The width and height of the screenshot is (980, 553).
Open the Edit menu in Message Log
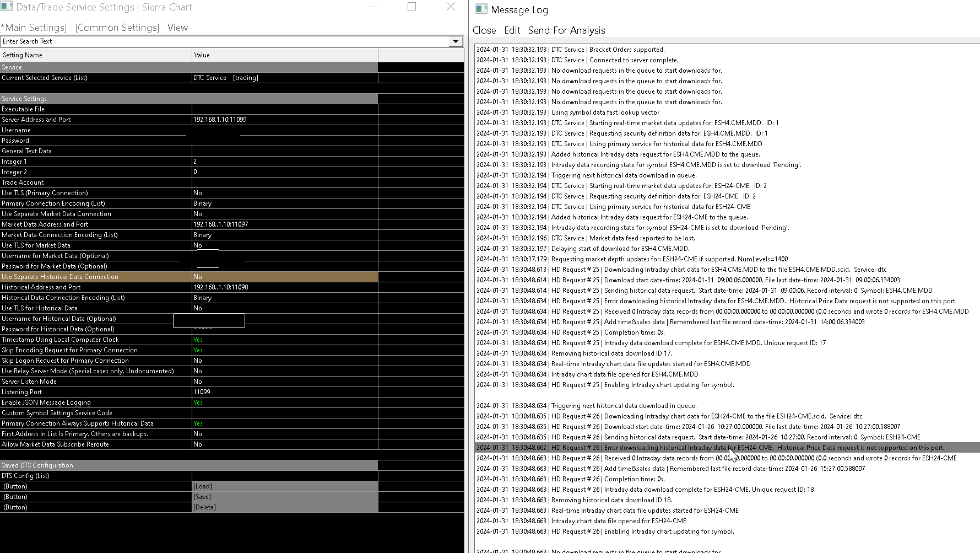click(x=512, y=30)
